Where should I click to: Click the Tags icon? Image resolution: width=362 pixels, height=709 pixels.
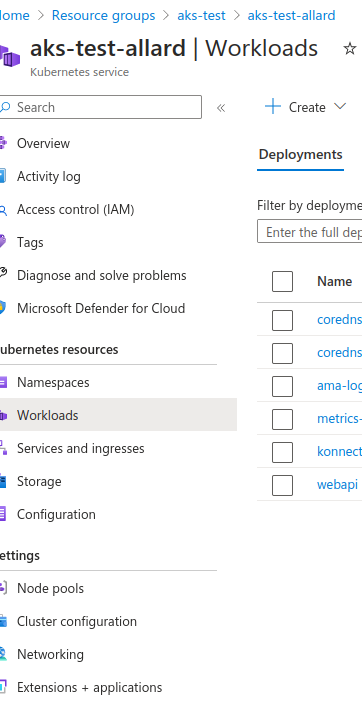tap(3, 242)
